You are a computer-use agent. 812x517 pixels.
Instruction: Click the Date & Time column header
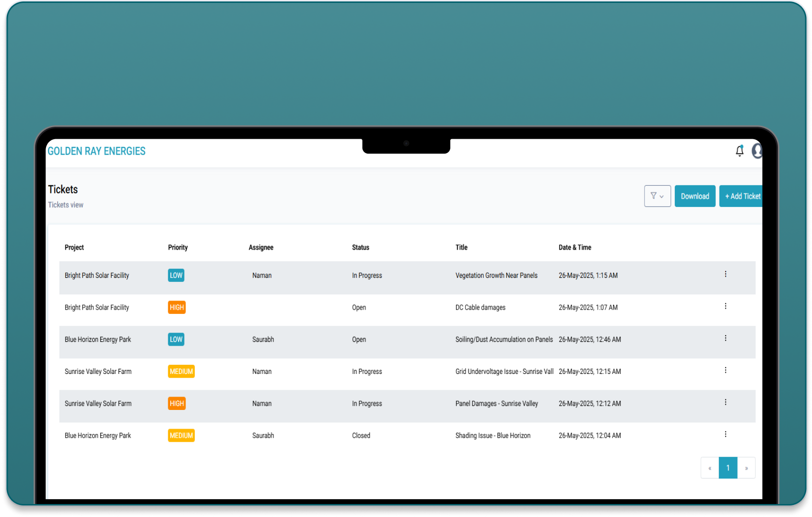tap(575, 247)
